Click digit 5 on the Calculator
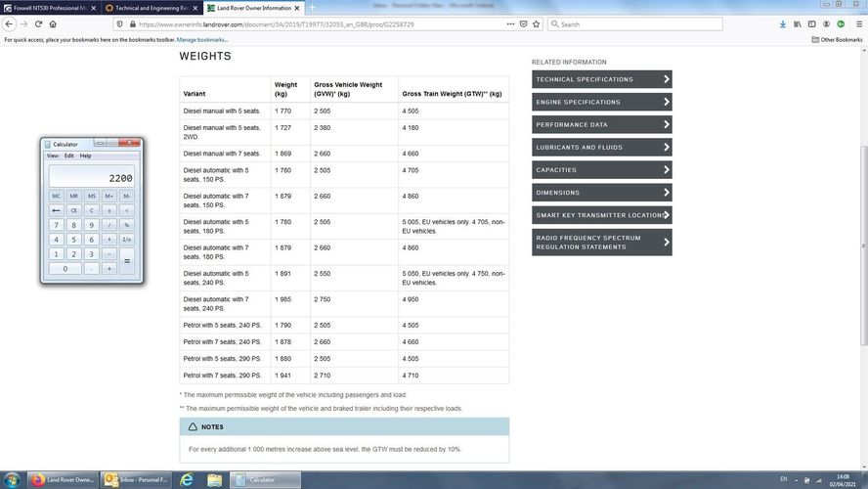Viewport: 868px width, 489px height. [73, 240]
